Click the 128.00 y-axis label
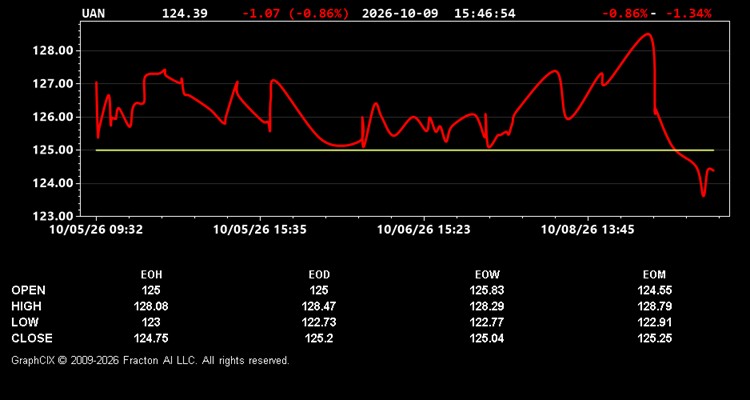 tap(53, 51)
